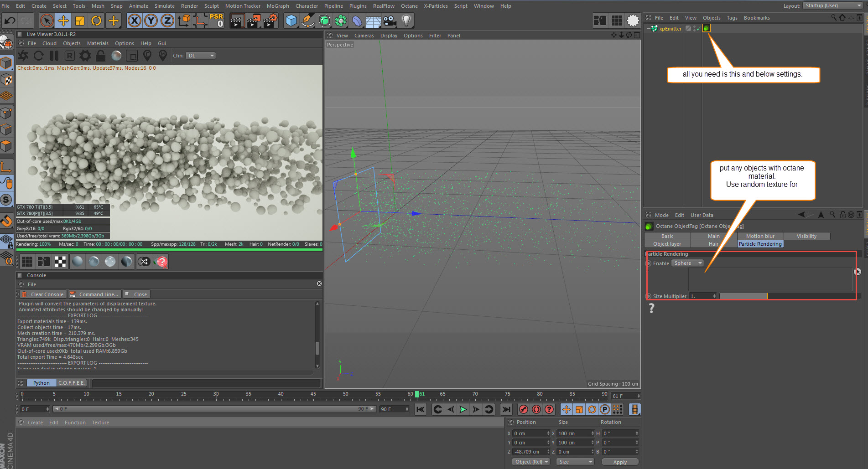Expand the Object (Rel) coordinate dropdown

coord(531,462)
